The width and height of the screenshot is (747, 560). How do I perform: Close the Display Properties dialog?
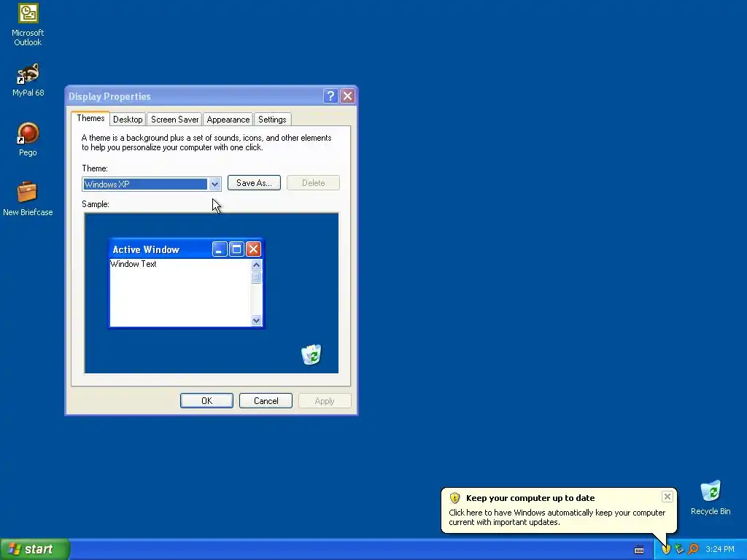click(347, 96)
